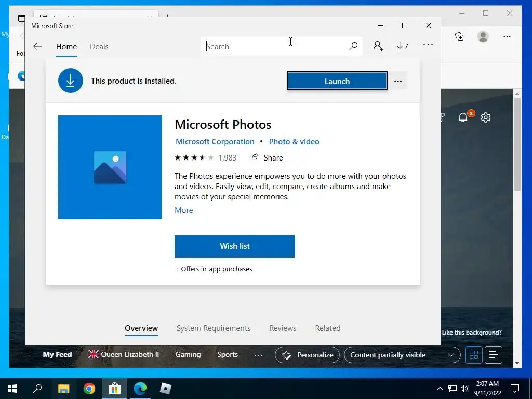Click the search magnifier icon in Store

click(x=353, y=46)
